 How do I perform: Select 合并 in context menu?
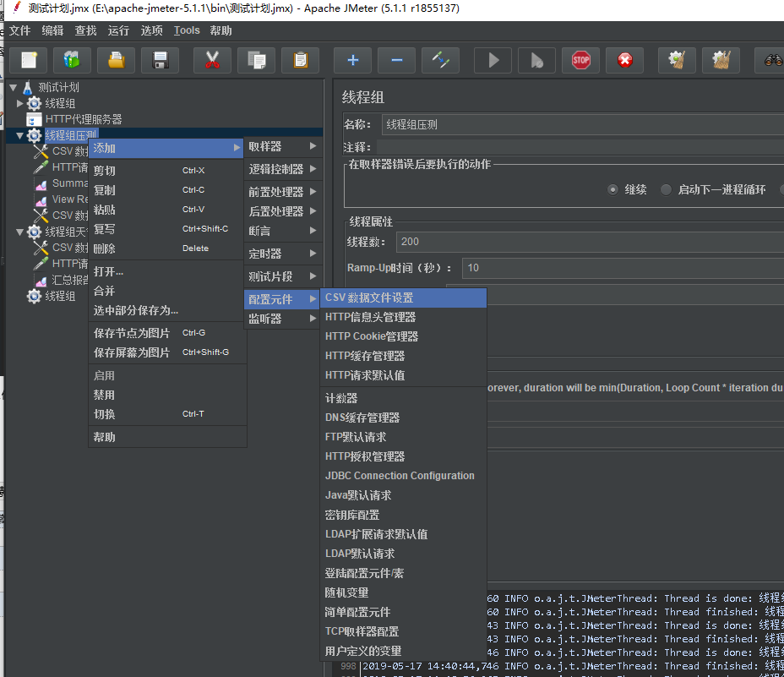[167, 291]
